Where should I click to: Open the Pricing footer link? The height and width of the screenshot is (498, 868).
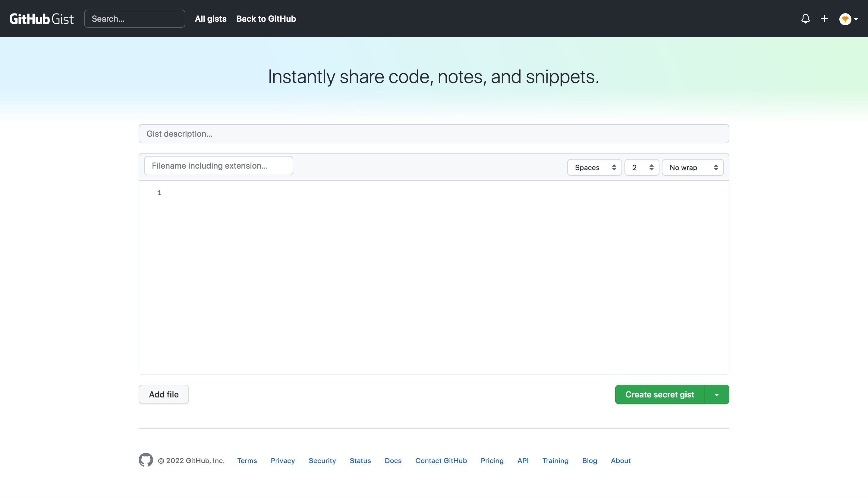(492, 461)
